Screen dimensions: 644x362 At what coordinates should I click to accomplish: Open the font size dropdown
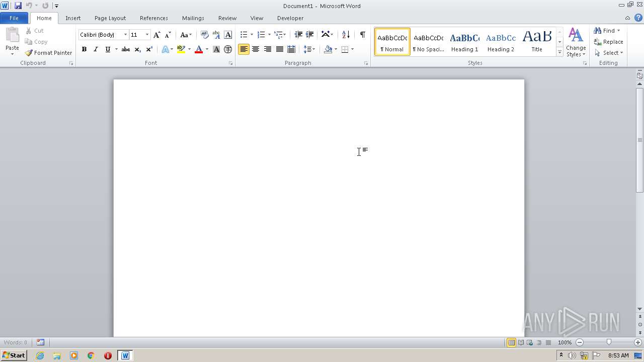point(147,35)
